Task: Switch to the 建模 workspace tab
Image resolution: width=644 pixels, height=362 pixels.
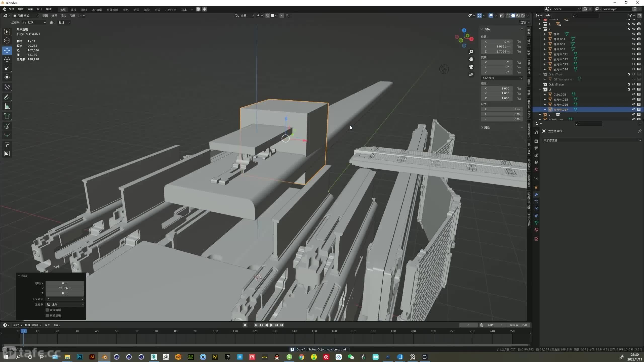Action: pos(73,10)
